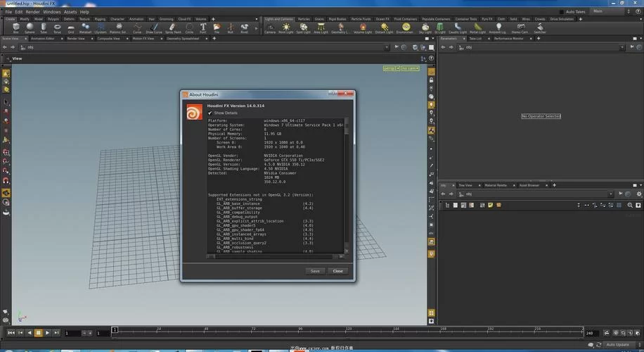Open the no cam camera dropdown
The image size is (644, 352).
pyautogui.click(x=409, y=68)
